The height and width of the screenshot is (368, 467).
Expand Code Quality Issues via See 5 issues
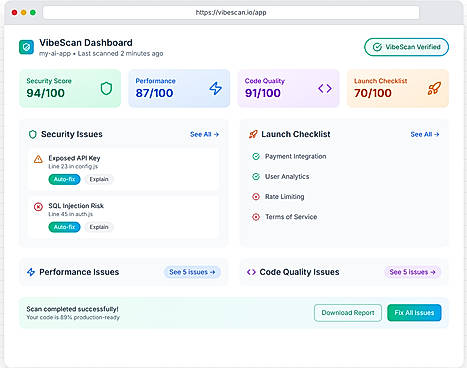[x=412, y=272]
